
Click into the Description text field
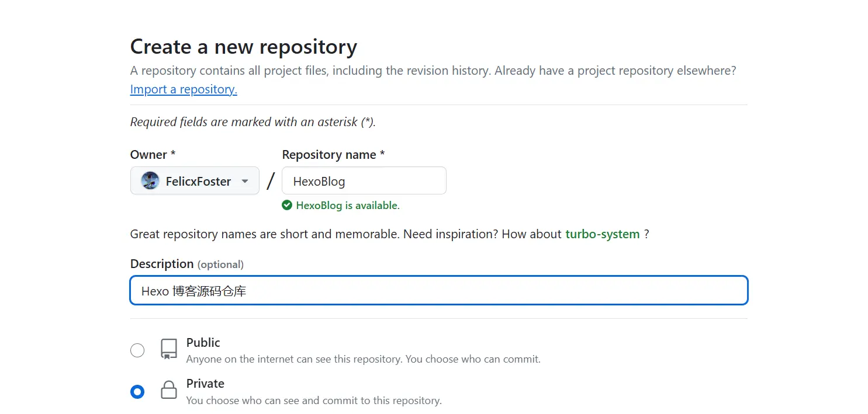tap(438, 290)
